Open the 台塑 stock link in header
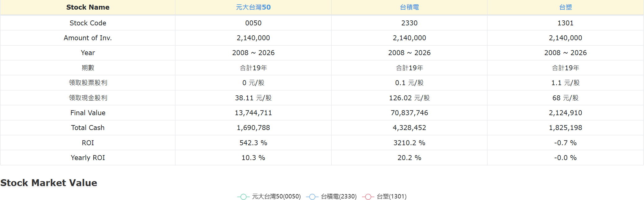The image size is (644, 200). point(565,7)
